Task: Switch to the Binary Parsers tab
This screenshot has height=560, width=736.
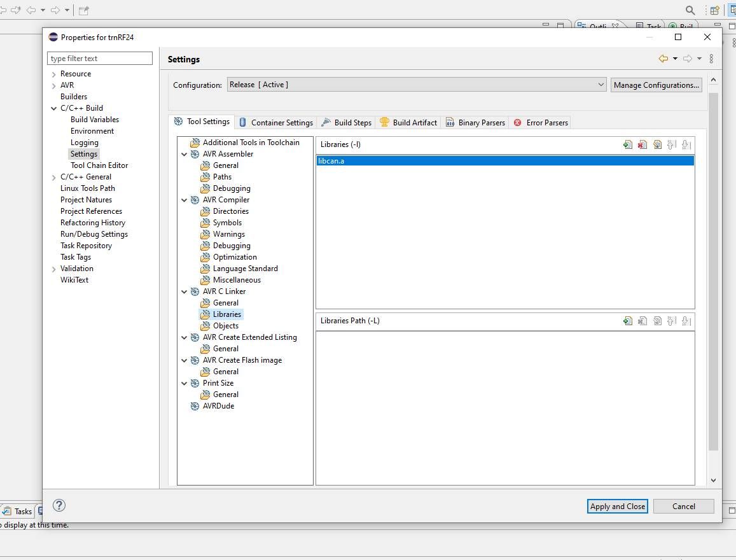Action: 475,123
